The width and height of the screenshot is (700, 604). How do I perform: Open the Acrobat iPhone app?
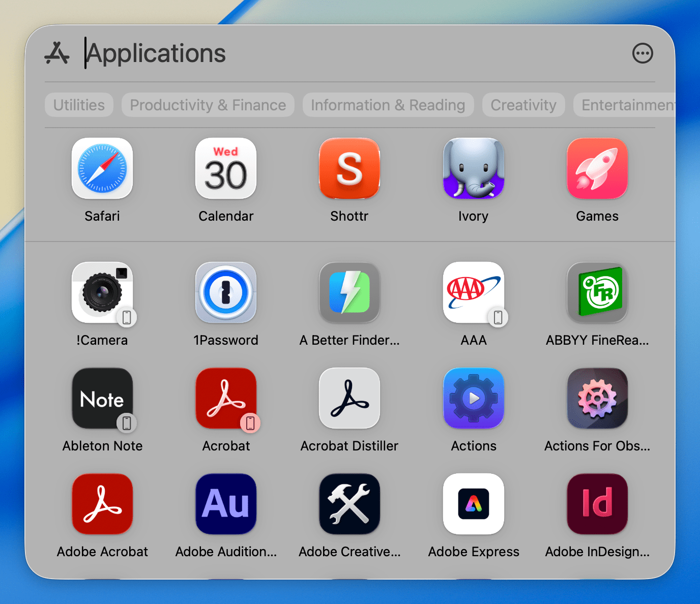(x=226, y=398)
